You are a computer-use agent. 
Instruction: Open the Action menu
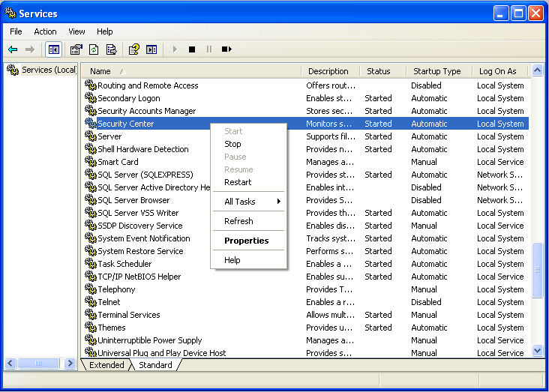click(x=45, y=31)
